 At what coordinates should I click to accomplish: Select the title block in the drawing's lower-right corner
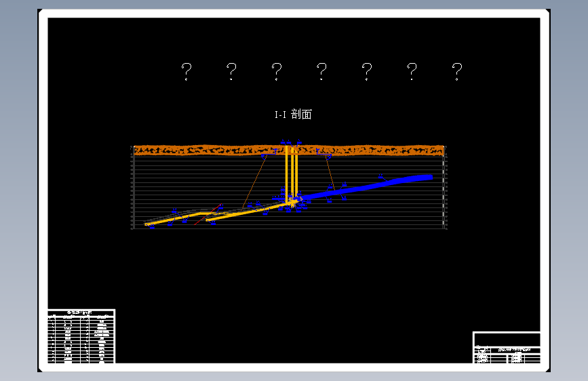coord(507,347)
